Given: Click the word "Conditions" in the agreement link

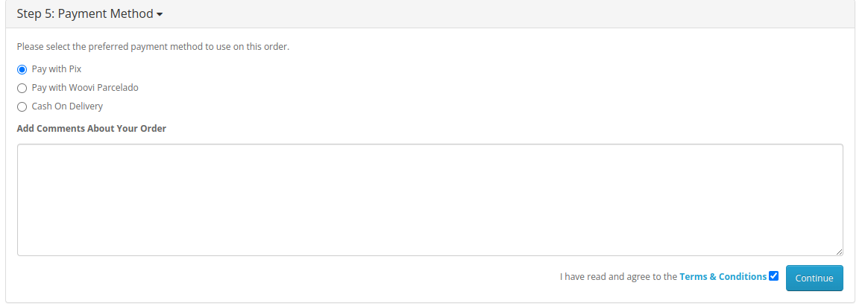Looking at the screenshot, I should tap(742, 276).
